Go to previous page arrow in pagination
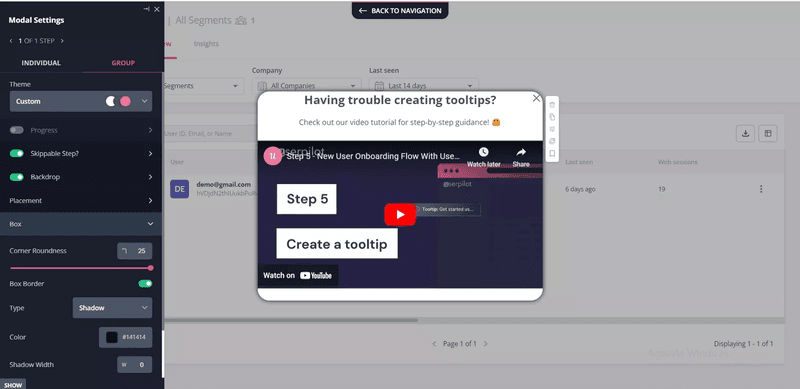The image size is (800, 389). (x=434, y=344)
